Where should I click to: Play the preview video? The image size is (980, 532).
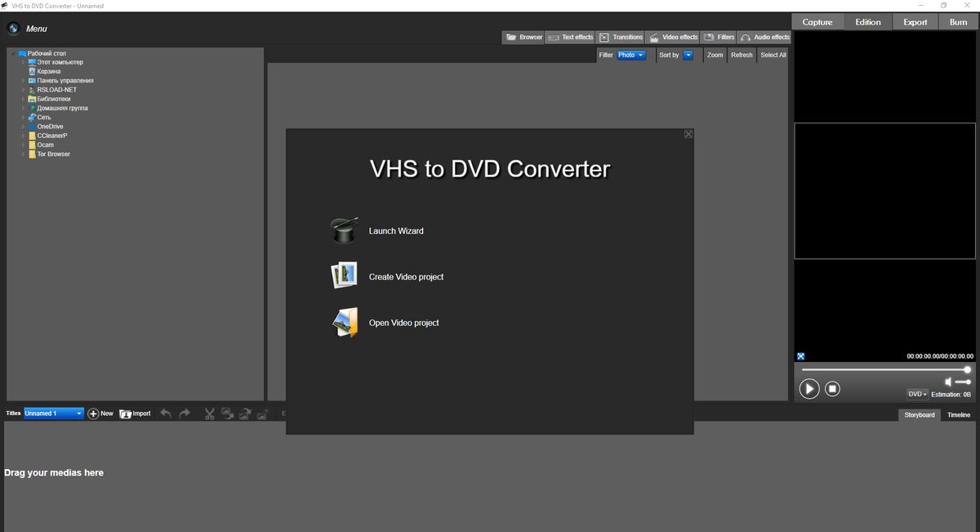[x=808, y=389]
